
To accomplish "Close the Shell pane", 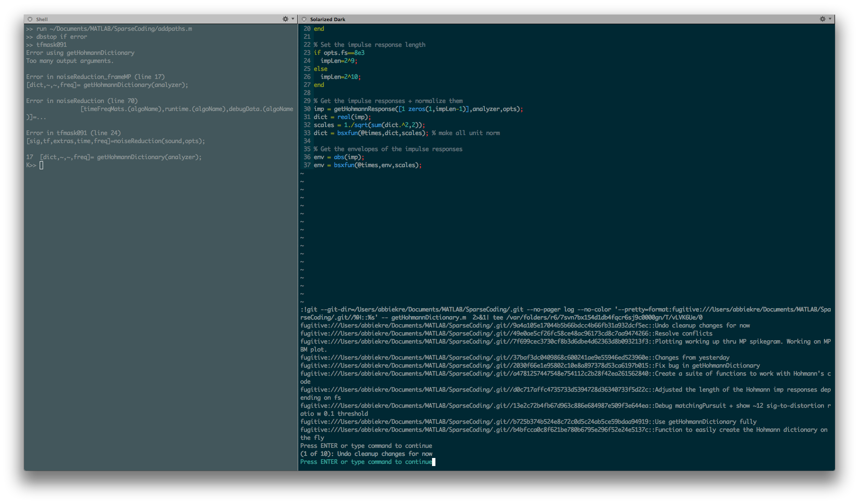I will 30,19.
